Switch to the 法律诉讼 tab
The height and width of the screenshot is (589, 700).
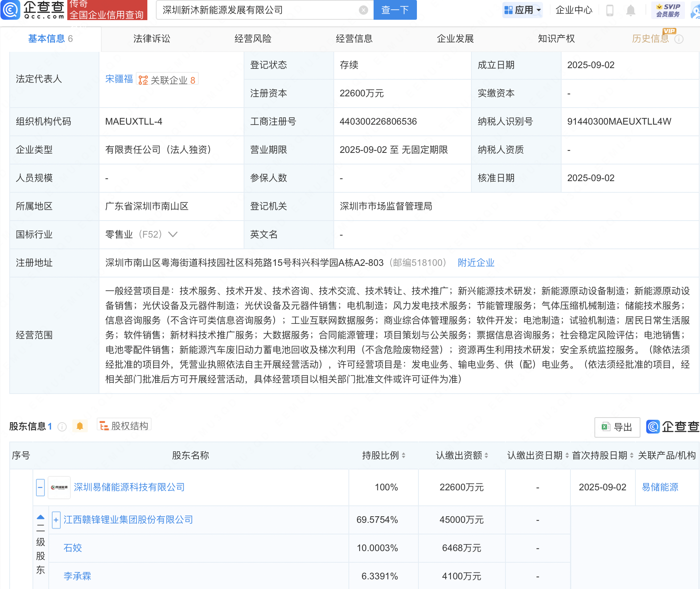click(152, 39)
